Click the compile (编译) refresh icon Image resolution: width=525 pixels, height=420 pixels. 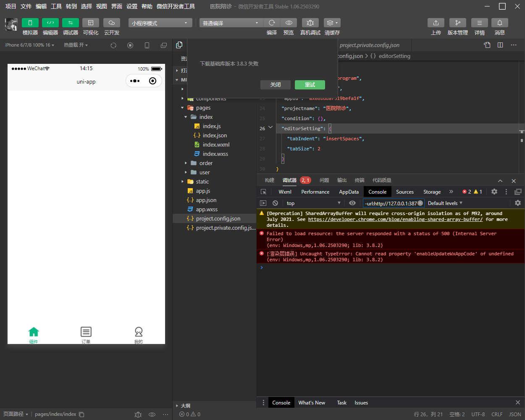coord(272,23)
